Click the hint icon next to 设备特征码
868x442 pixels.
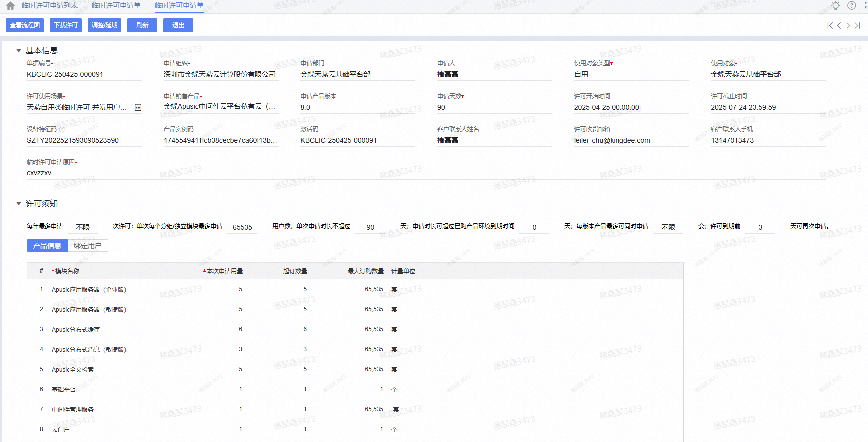(62, 129)
